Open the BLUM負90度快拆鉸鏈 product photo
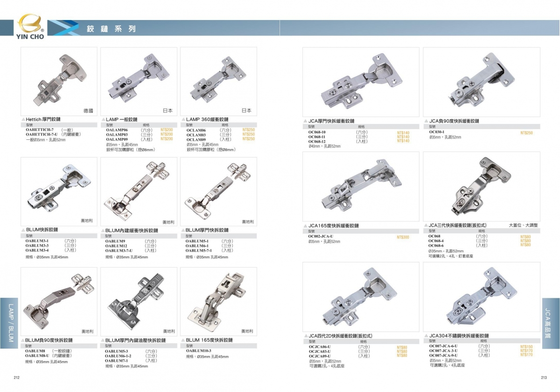The height and width of the screenshot is (392, 560). [x=59, y=302]
